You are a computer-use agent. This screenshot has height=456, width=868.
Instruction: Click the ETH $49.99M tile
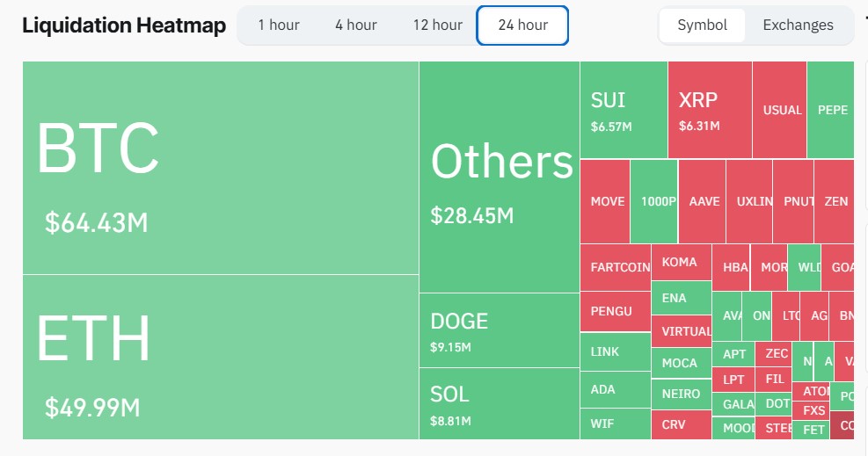221,357
